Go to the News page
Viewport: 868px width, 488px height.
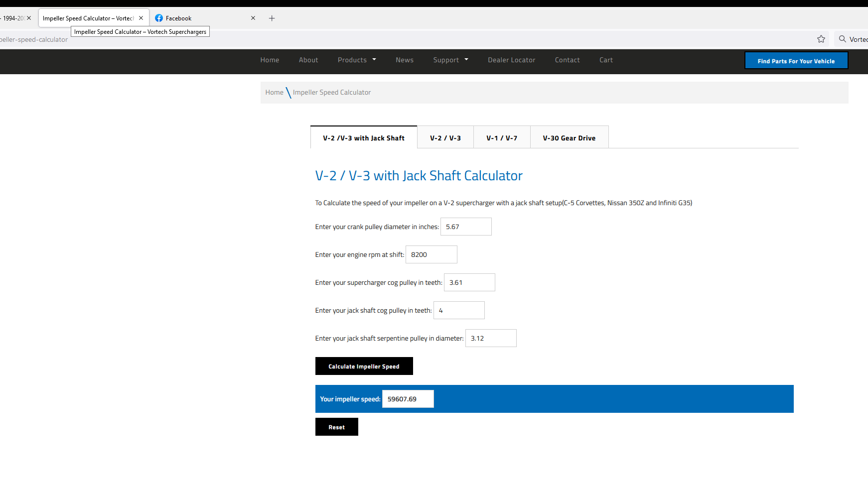404,60
